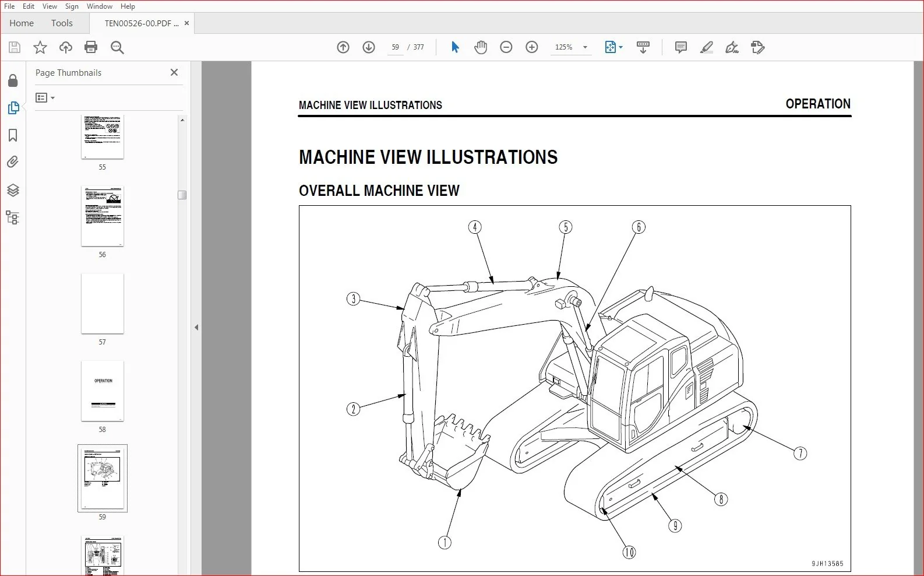The width and height of the screenshot is (924, 576).
Task: Open the Model Tree panel icon
Action: coord(13,217)
